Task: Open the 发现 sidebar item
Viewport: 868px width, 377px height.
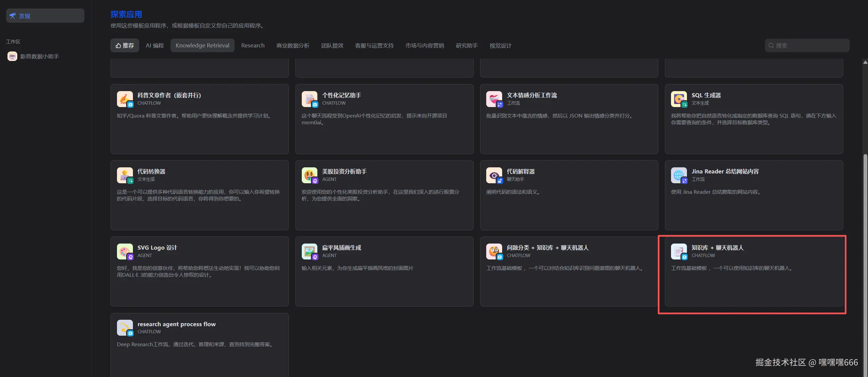Action: pyautogui.click(x=45, y=16)
